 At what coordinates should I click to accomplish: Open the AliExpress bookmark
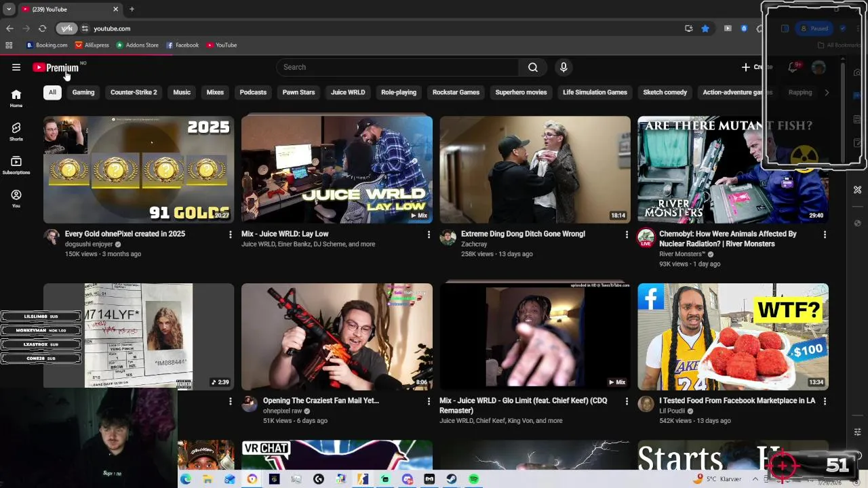[x=92, y=45]
